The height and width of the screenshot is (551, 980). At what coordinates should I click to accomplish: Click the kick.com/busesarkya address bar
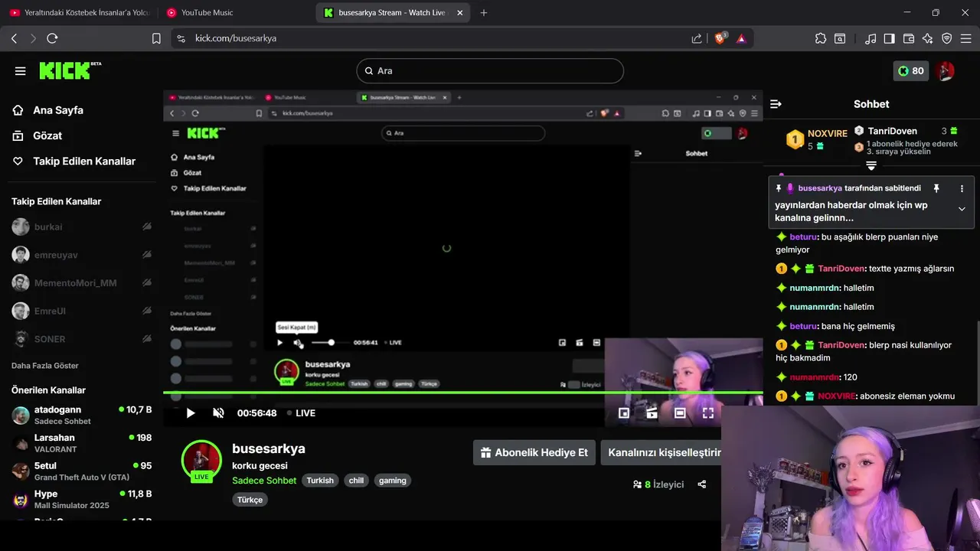429,38
